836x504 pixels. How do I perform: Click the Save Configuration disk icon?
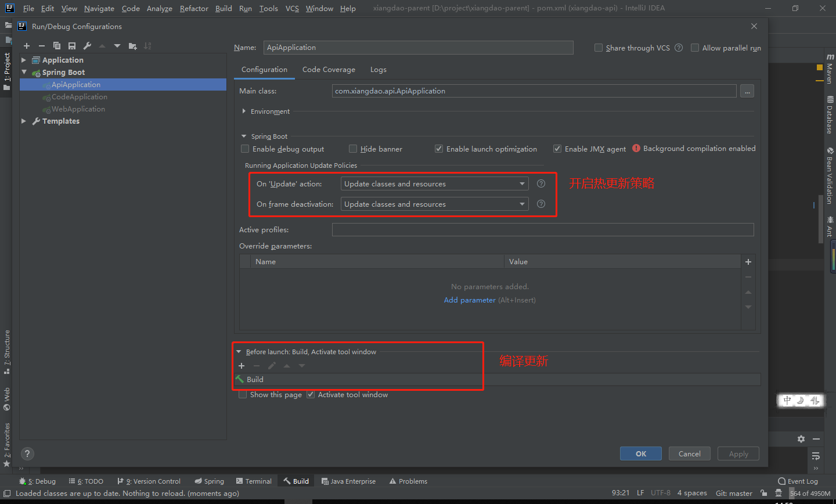[x=72, y=46]
